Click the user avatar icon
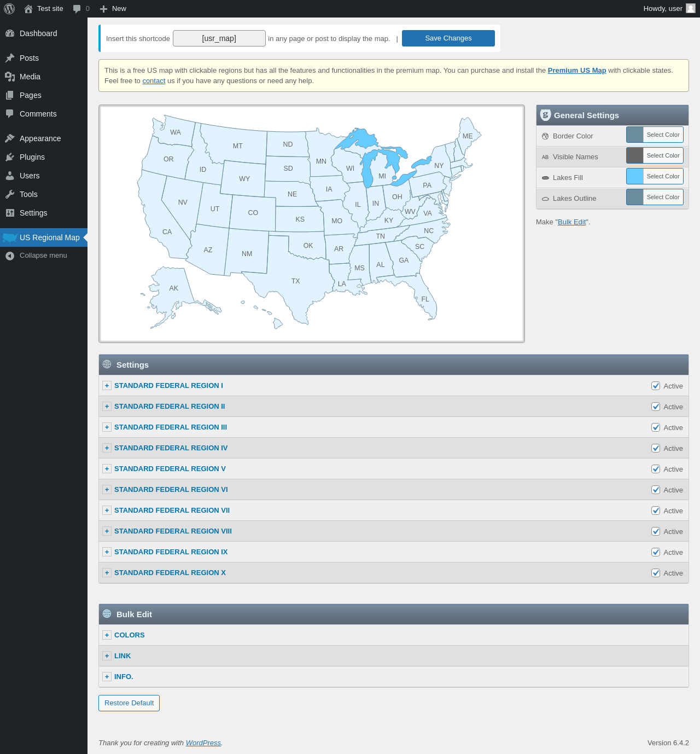The image size is (700, 754). [x=691, y=8]
